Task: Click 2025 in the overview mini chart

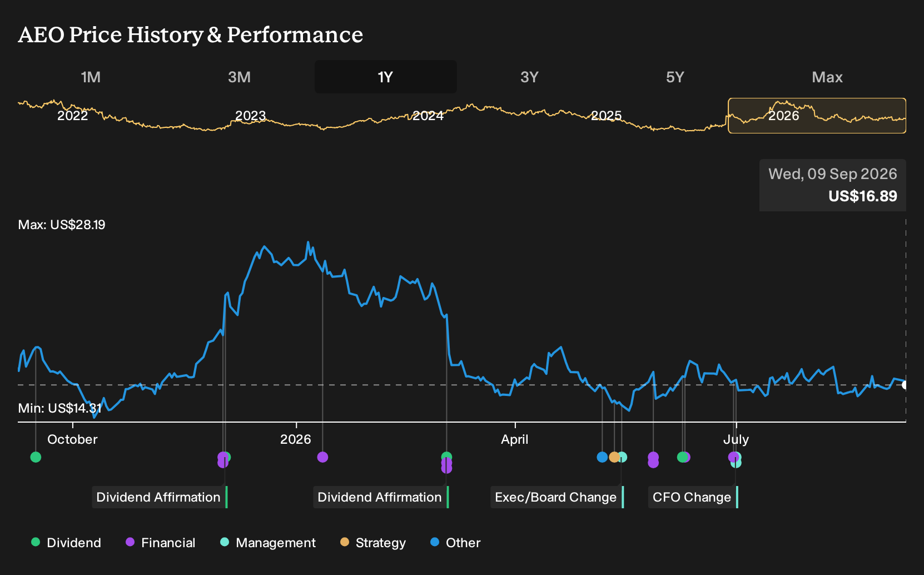Action: (x=606, y=116)
